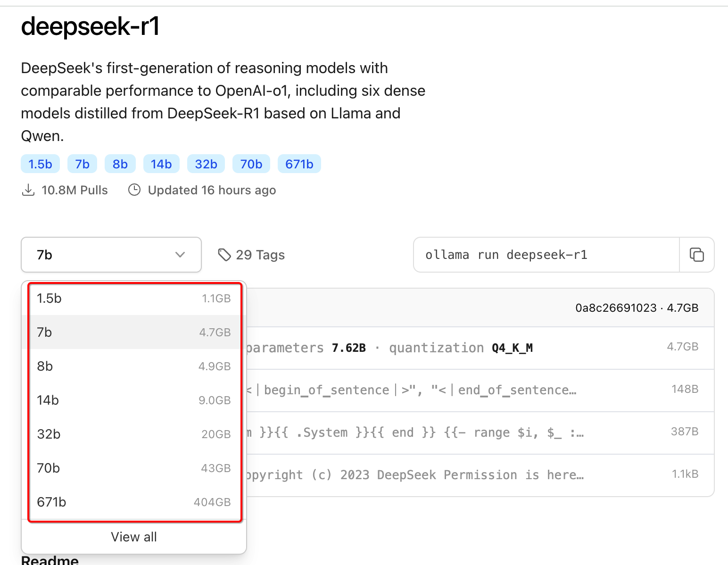728x565 pixels.
Task: Click the ollama run deepseek-r1 command field
Action: click(546, 255)
